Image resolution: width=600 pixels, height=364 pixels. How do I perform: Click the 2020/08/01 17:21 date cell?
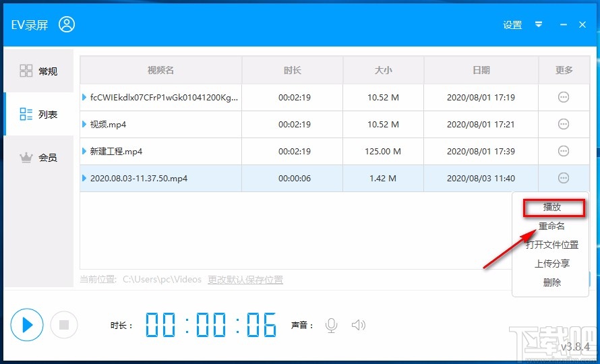tap(481, 124)
